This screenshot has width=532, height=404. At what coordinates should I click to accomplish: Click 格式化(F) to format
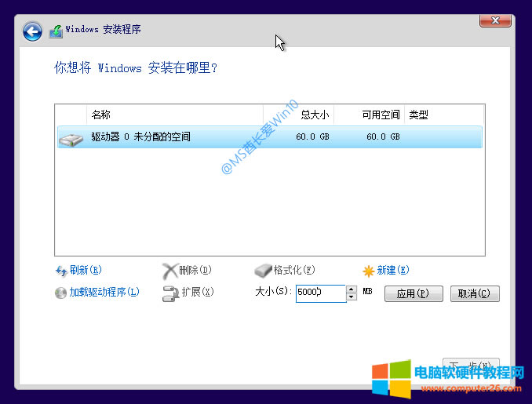(x=294, y=271)
